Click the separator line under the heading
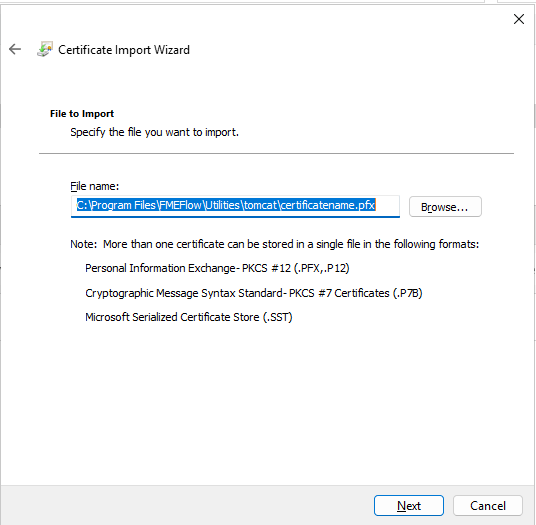 click(276, 153)
